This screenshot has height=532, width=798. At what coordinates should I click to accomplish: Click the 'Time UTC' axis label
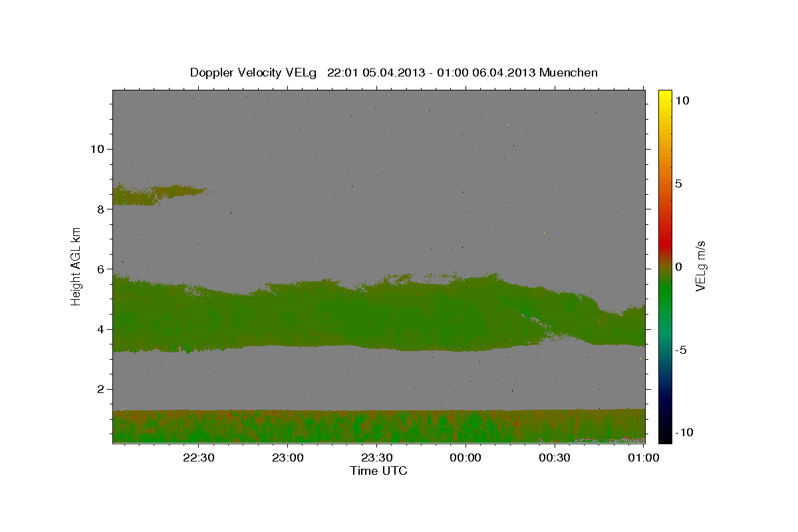click(378, 471)
